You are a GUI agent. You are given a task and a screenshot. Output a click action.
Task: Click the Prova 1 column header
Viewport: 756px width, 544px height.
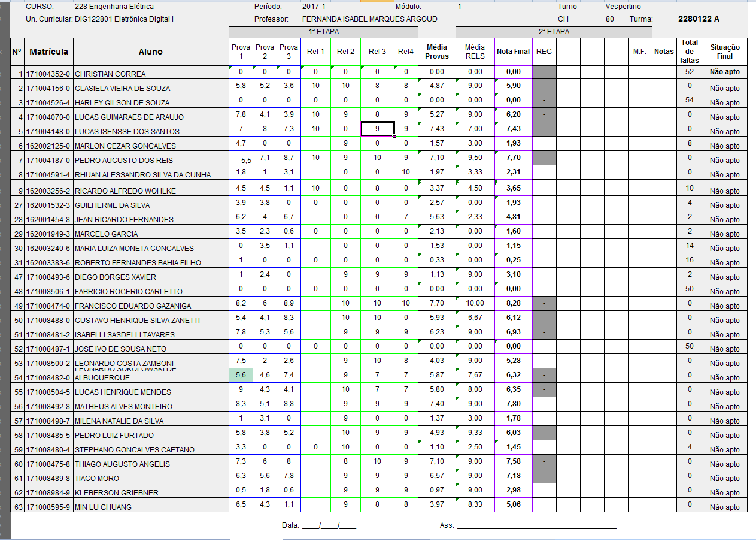241,52
